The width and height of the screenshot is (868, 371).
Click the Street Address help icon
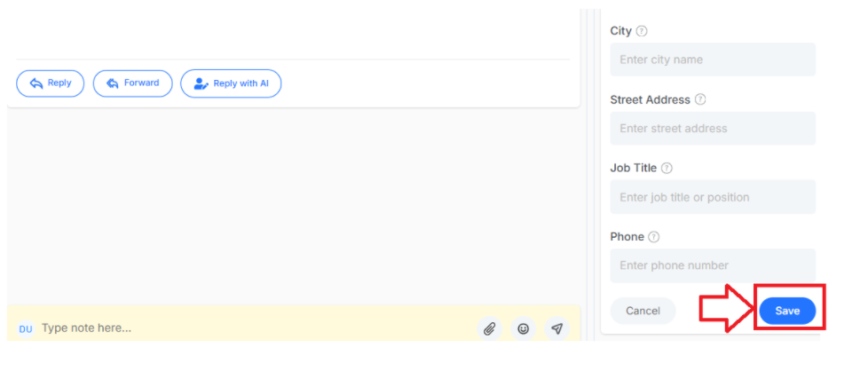(700, 99)
